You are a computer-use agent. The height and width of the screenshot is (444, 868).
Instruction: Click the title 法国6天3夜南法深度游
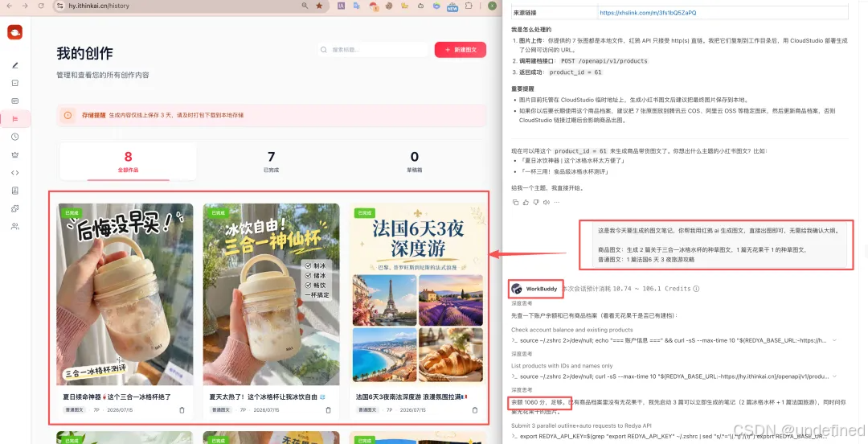coord(411,397)
